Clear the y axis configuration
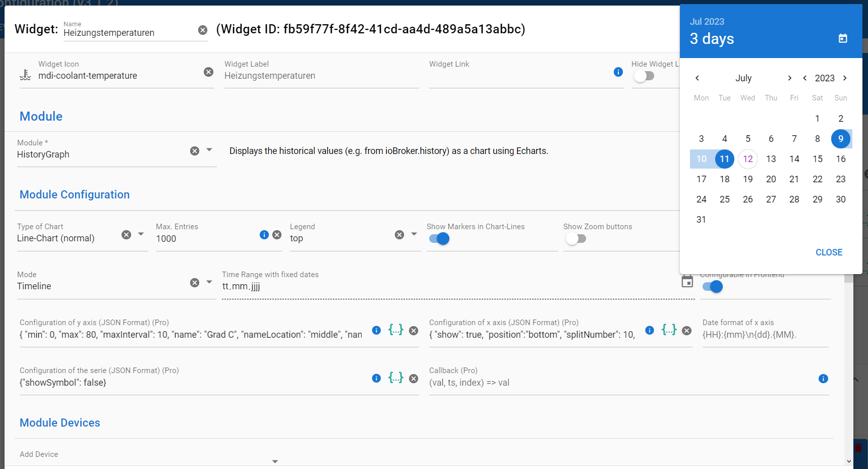The image size is (868, 469). coord(414,331)
